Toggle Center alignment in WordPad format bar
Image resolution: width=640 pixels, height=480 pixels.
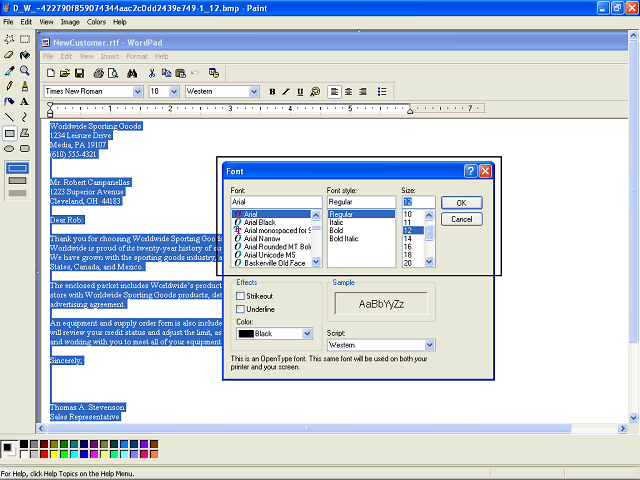349,91
